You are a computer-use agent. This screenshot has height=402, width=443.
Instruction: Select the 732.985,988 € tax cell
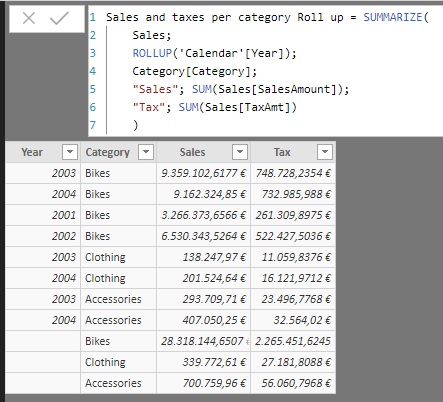(293, 194)
